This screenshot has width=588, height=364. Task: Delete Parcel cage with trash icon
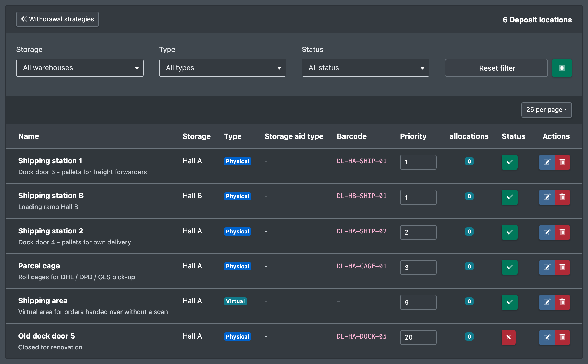(x=562, y=267)
